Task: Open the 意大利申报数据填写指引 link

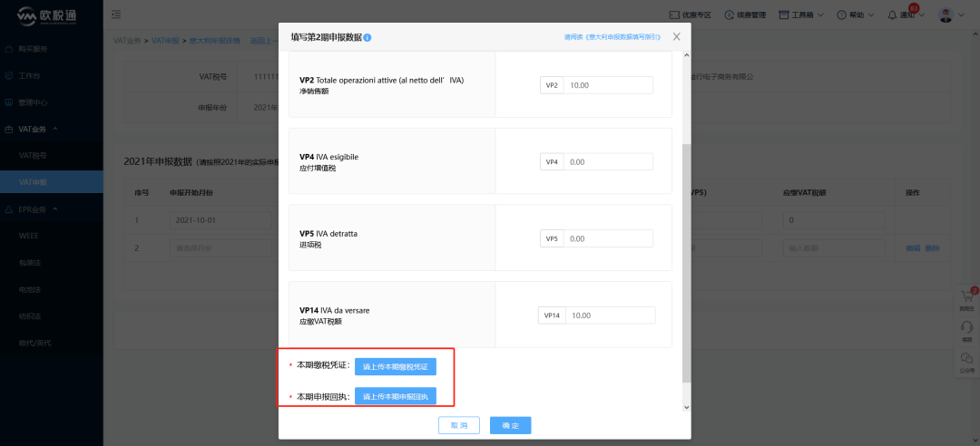Action: point(612,37)
